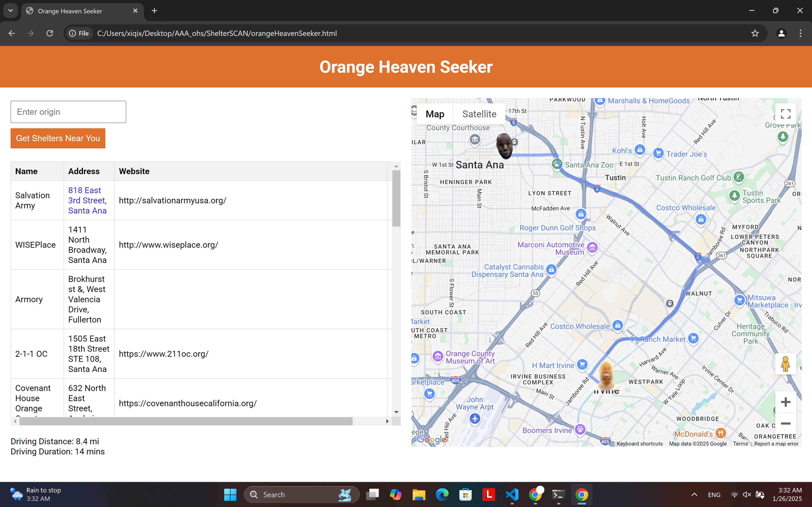Screen dimensions: 812x507
Task: Show hidden system tray icons chevron
Action: click(694, 495)
